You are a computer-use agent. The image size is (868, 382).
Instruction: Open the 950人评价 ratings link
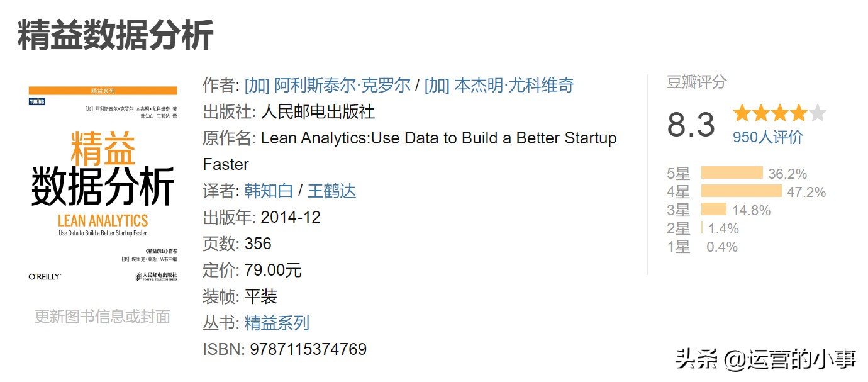click(768, 137)
